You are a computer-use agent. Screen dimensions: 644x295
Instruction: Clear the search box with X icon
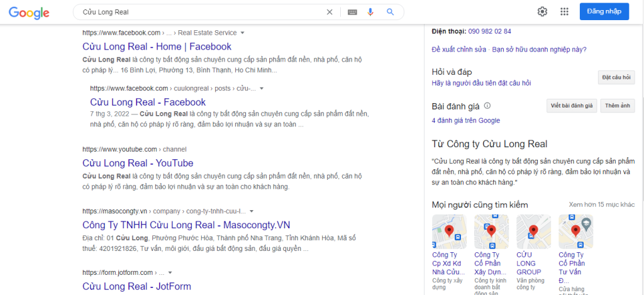(x=330, y=12)
